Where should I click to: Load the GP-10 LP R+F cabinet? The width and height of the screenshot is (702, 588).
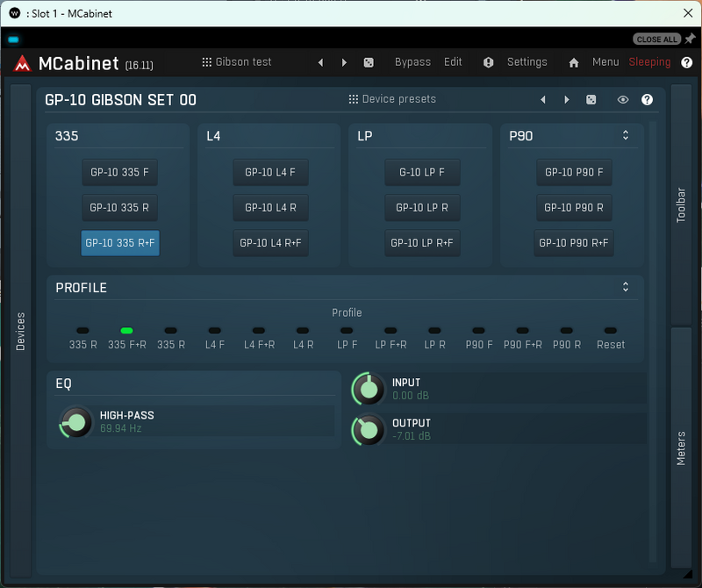click(x=422, y=243)
